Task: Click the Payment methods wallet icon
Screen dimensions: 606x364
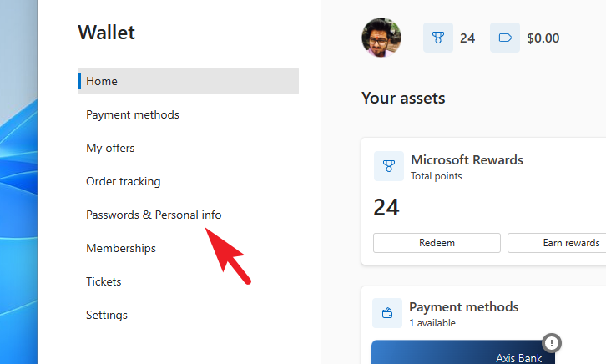Action: (x=387, y=315)
